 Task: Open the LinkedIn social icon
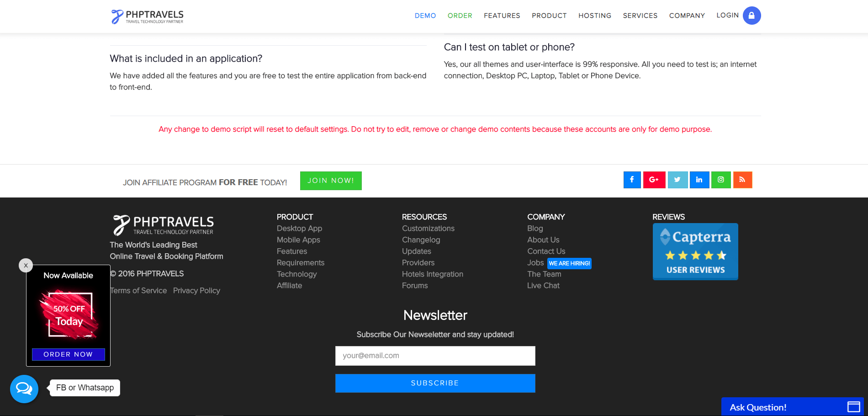(x=699, y=180)
